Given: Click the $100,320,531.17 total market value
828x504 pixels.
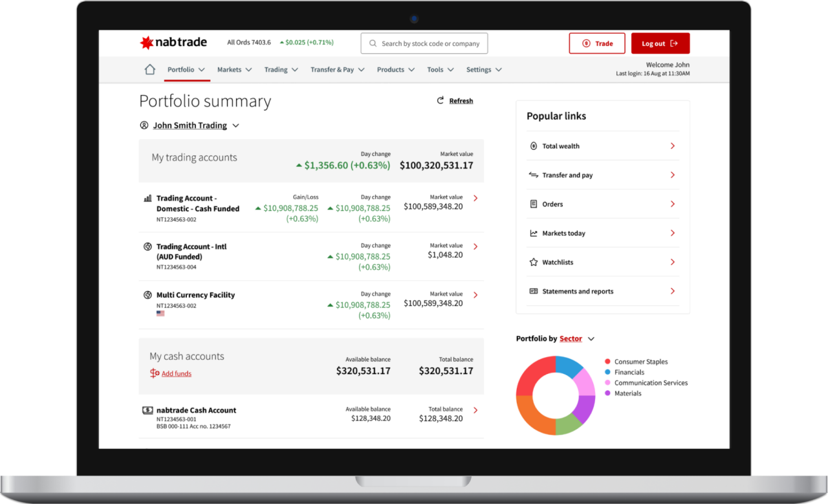Looking at the screenshot, I should pyautogui.click(x=437, y=166).
